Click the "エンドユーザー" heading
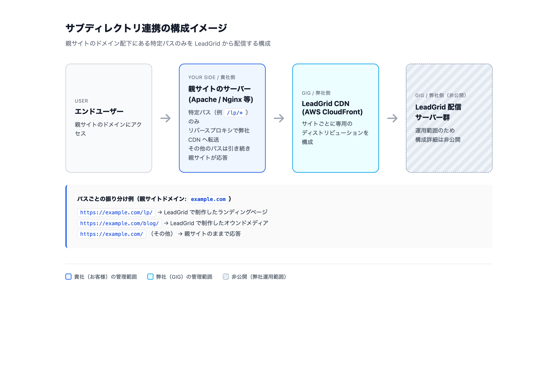 99,112
